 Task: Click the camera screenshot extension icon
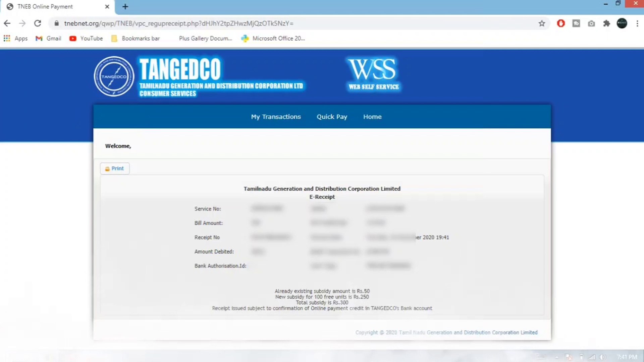[591, 23]
